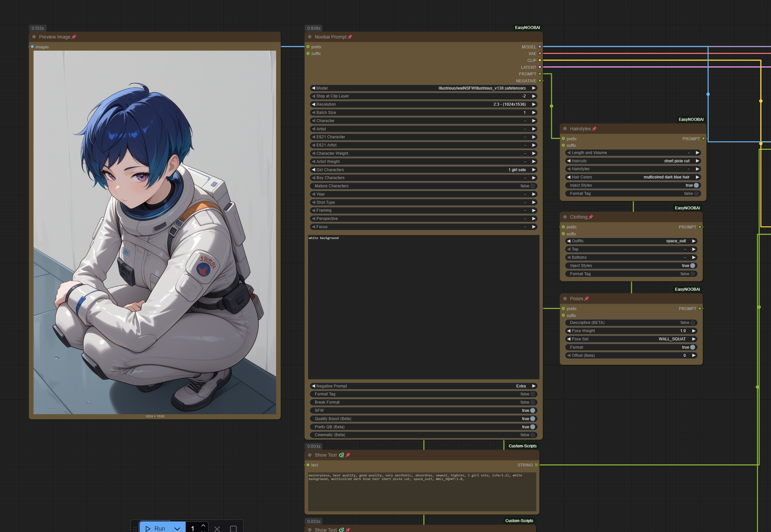
Task: Click the square icon in run toolbar
Action: click(x=233, y=529)
